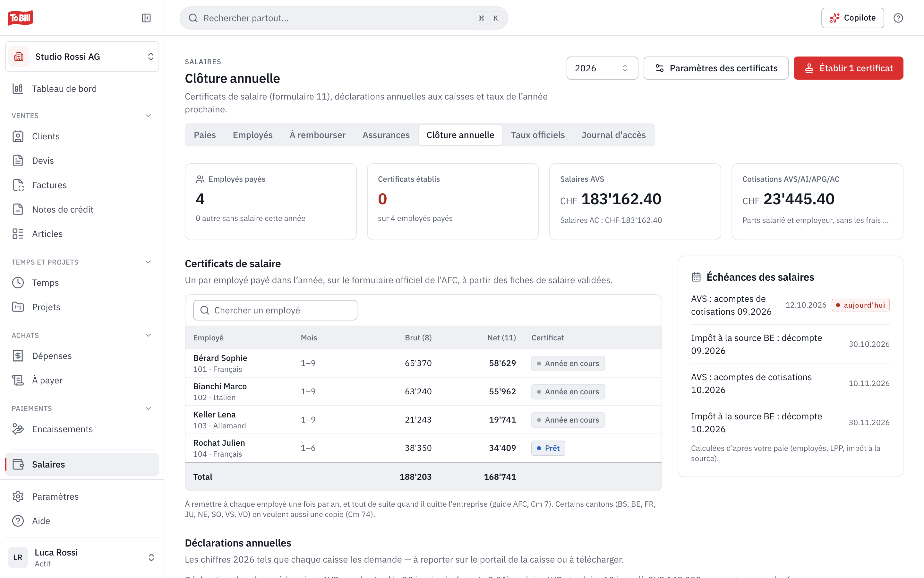Image resolution: width=924 pixels, height=578 pixels.
Task: Open the Dépenses page
Action: coord(82,356)
